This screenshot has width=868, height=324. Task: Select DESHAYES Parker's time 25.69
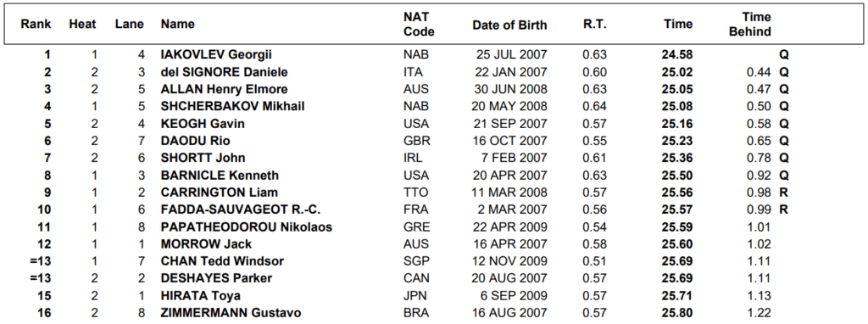tap(677, 278)
